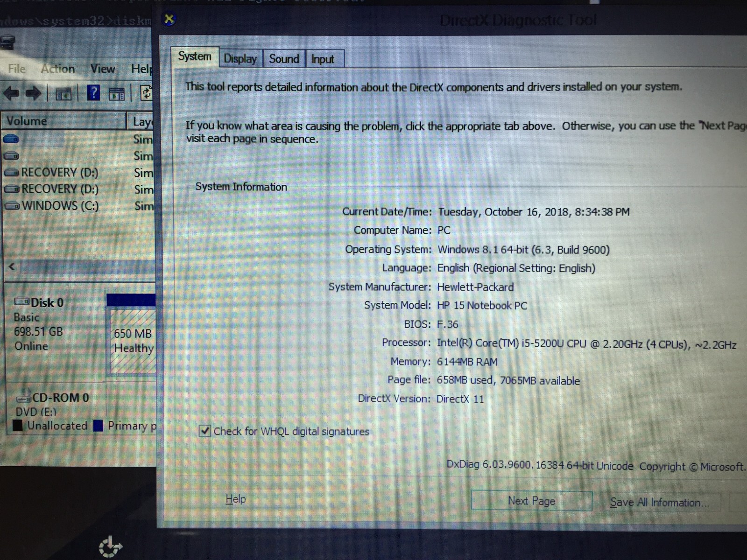Viewport: 747px width, 560px height.
Task: Click the Next Page button
Action: pos(532,501)
